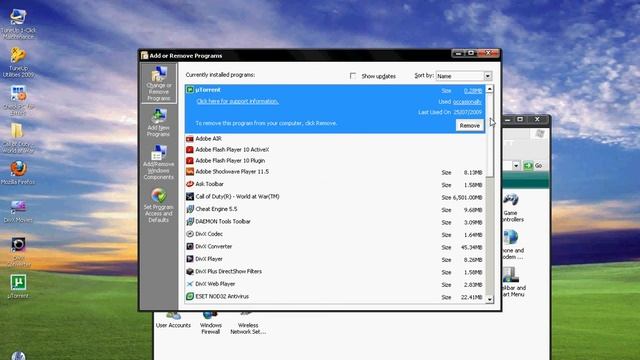Select µTorrent program icon in list

click(x=190, y=90)
